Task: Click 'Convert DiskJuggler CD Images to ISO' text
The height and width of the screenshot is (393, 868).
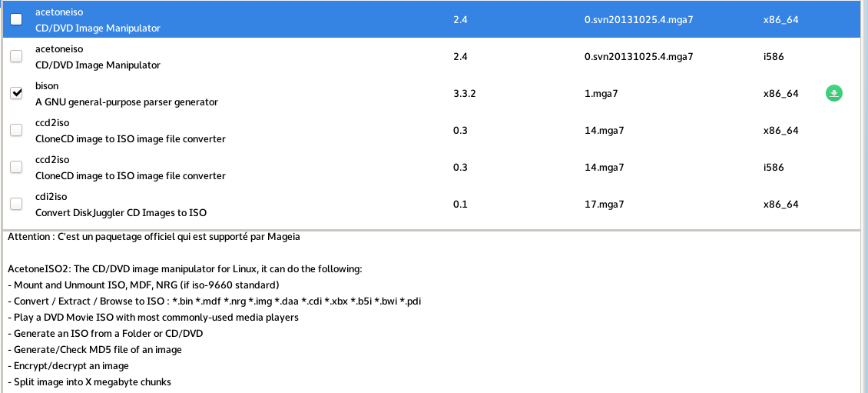Action: click(121, 213)
